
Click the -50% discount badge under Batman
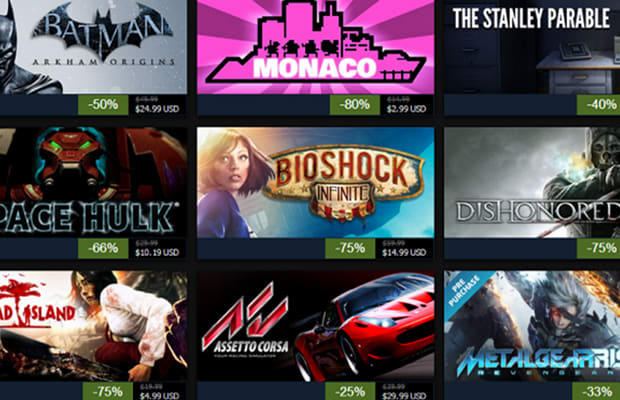(x=103, y=105)
